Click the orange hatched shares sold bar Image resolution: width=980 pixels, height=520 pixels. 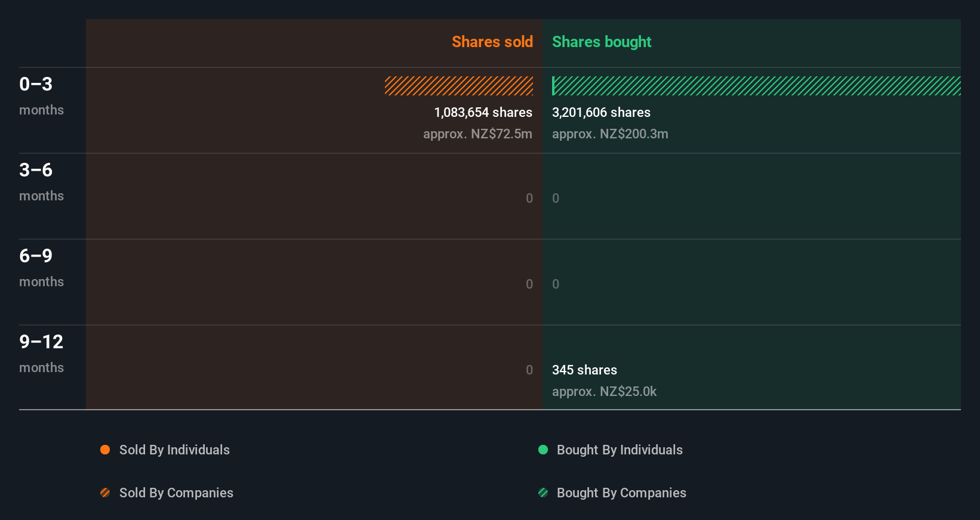pyautogui.click(x=459, y=86)
